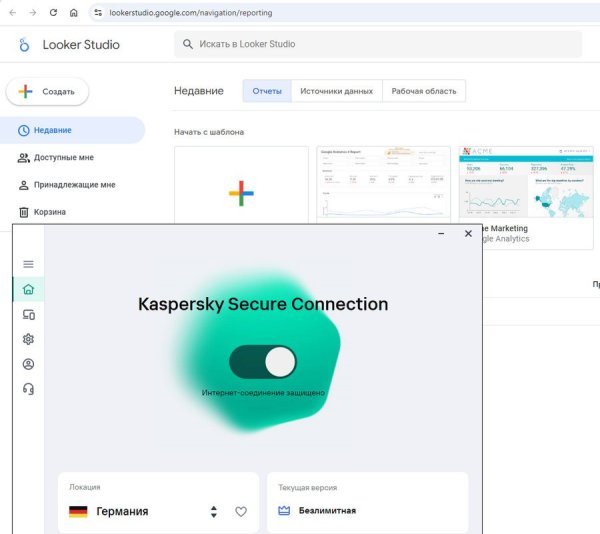Viewport: 600px width, 534px height.
Task: Open the devices icon in Kaspersky sidebar
Action: 28,315
